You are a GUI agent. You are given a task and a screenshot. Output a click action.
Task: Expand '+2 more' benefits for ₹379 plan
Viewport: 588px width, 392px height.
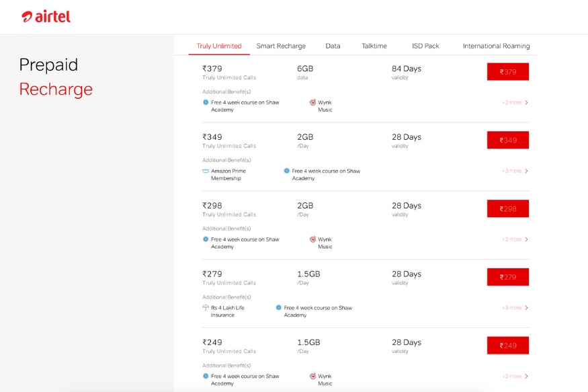515,103
